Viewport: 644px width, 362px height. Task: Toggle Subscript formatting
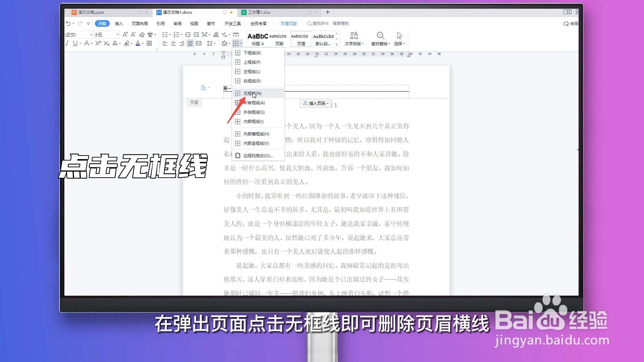point(106,44)
